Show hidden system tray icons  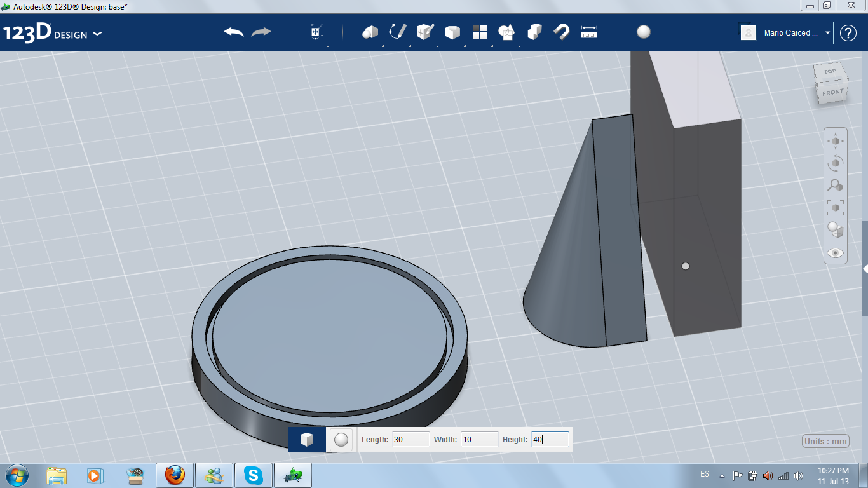(722, 475)
